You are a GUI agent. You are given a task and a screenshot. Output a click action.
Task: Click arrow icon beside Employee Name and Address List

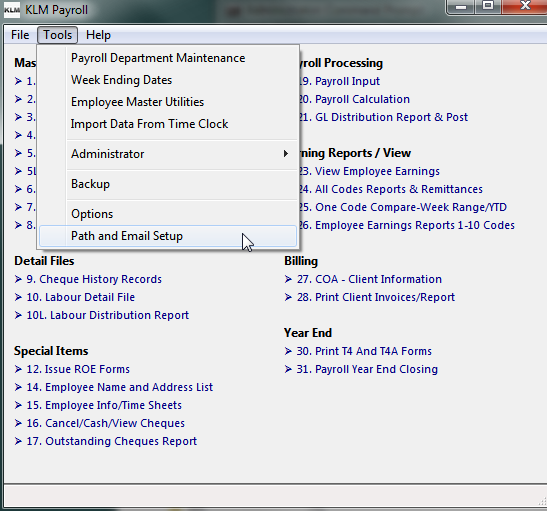pyautogui.click(x=18, y=387)
